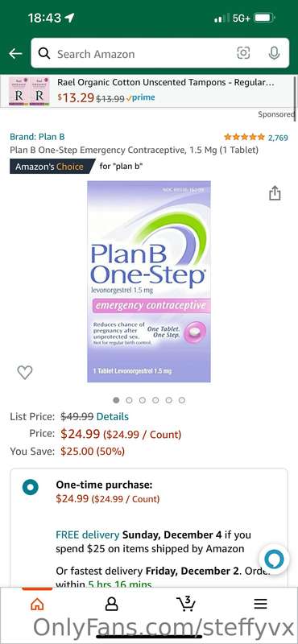Image resolution: width=298 pixels, height=644 pixels.
Task: Open the List Price Details link
Action: click(x=112, y=416)
